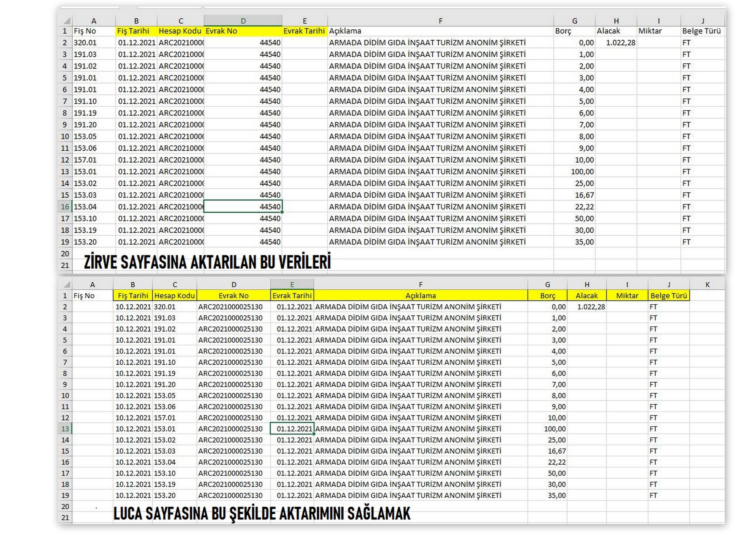Click Borç value 100,00 in Zirve sheet
Viewport: 756px width, 535px height.
tap(575, 172)
